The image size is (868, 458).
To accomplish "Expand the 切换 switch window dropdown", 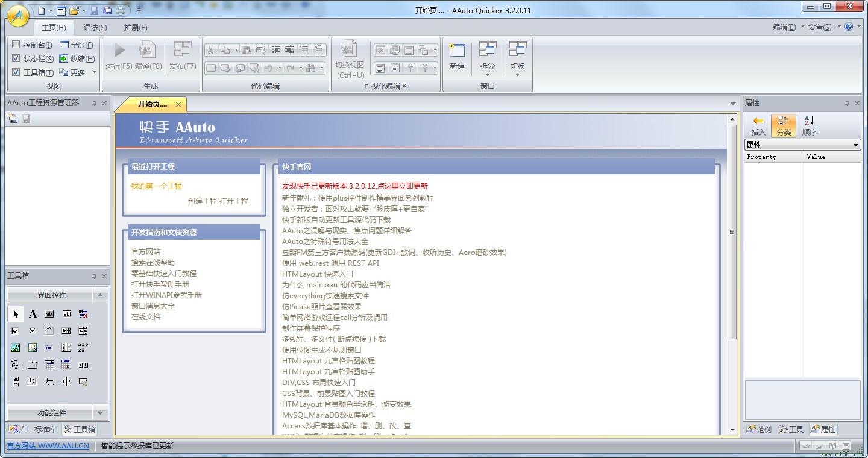I will [517, 75].
